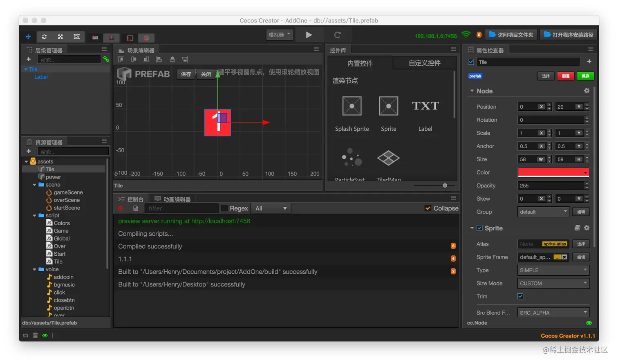Select the gameScene asset
The height and width of the screenshot is (364, 618).
(68, 192)
